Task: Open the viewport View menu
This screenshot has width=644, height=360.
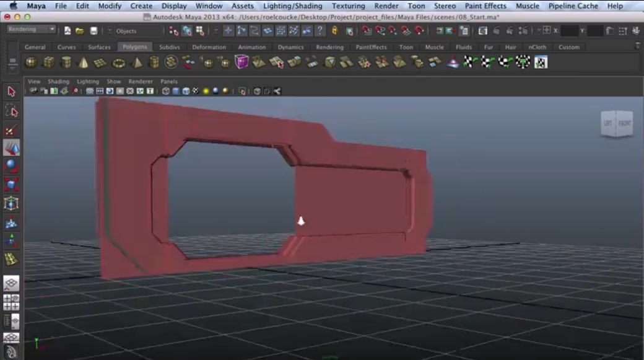Action: [x=34, y=81]
